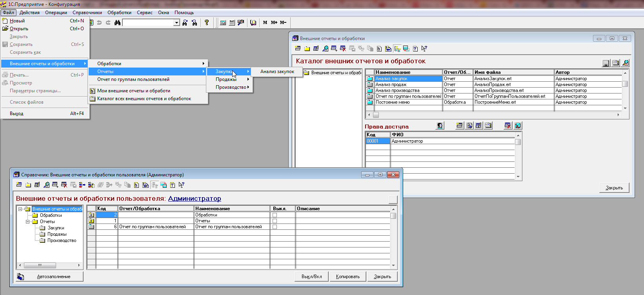Expand Обработки submenu in File menu

pyautogui.click(x=148, y=64)
